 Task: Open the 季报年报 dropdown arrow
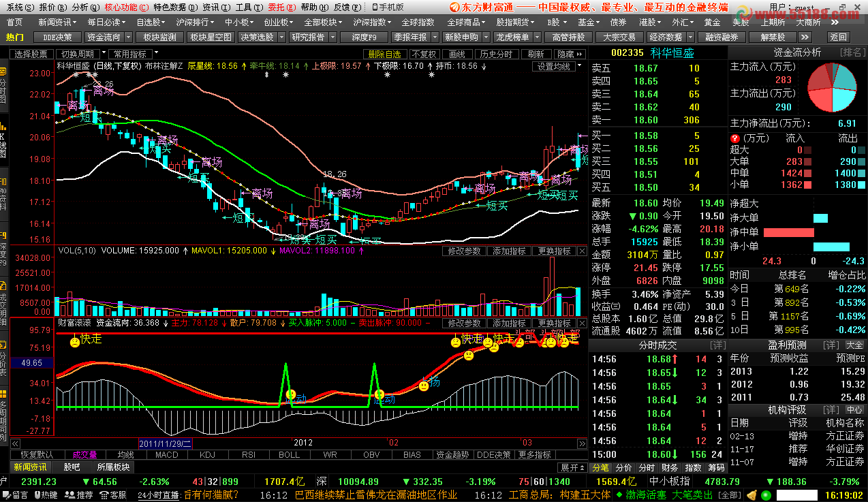[x=435, y=37]
